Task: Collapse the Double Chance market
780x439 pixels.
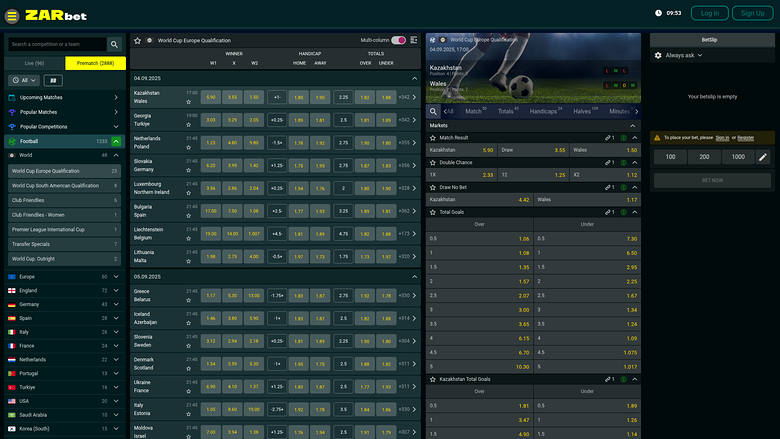Action: point(634,162)
